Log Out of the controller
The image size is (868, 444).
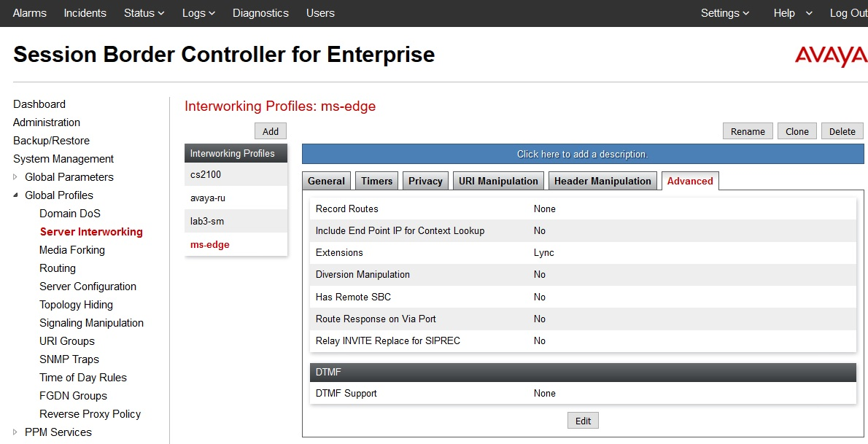tap(848, 13)
